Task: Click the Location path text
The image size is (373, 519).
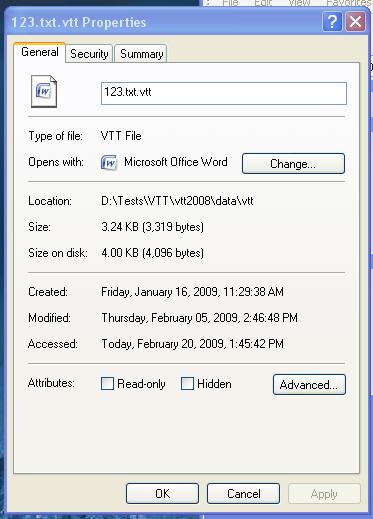Action: pos(177,201)
